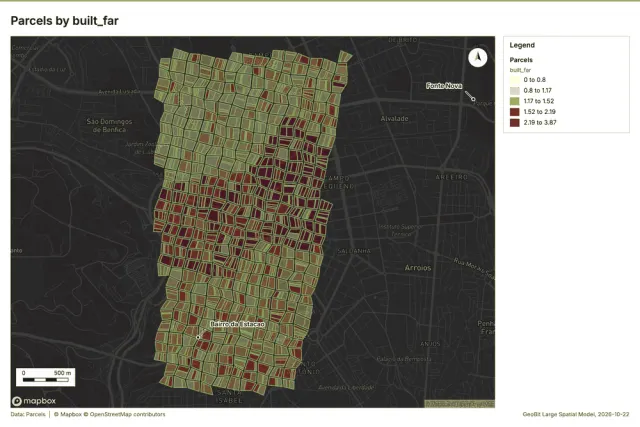Click the Saldanha map label
The image size is (640, 427).
(354, 251)
